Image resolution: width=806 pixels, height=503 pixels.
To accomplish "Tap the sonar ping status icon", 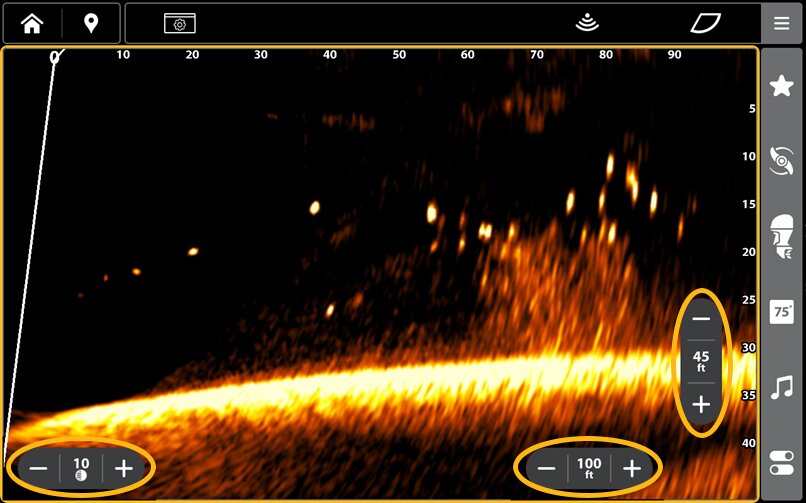I will pos(587,24).
